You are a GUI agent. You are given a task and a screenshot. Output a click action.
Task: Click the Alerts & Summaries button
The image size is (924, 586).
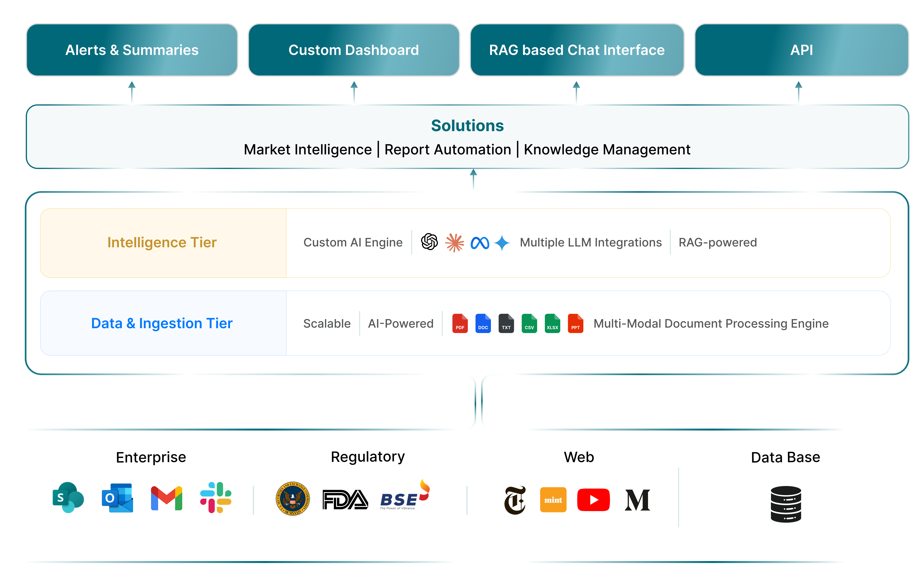[x=132, y=50]
